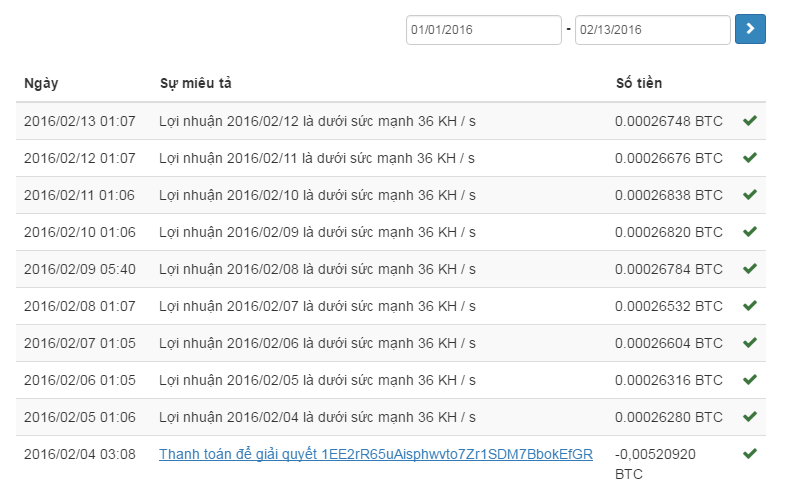Click green checkmark for 2016/02/04 payment row

(750, 454)
